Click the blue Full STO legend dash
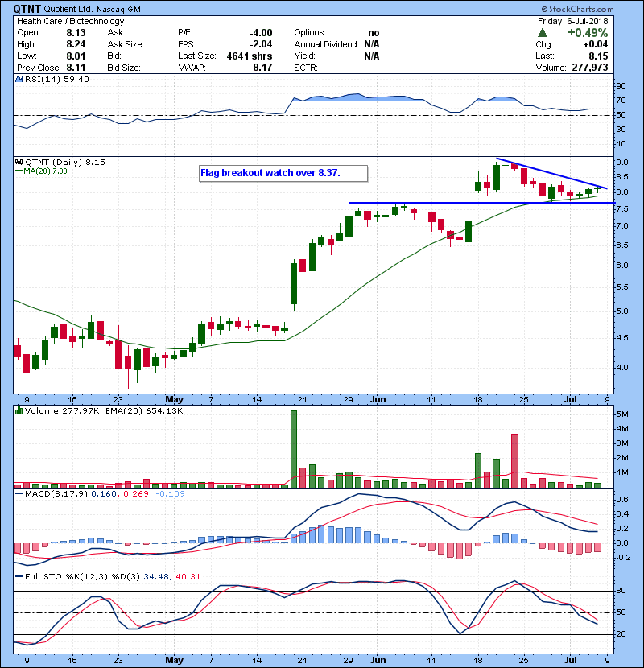 (19, 576)
